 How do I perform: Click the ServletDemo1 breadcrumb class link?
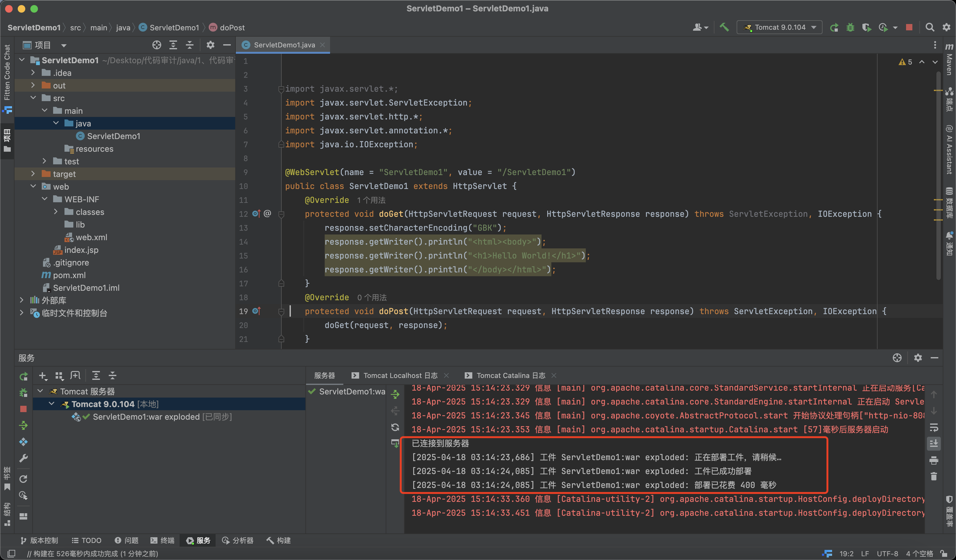(x=174, y=28)
